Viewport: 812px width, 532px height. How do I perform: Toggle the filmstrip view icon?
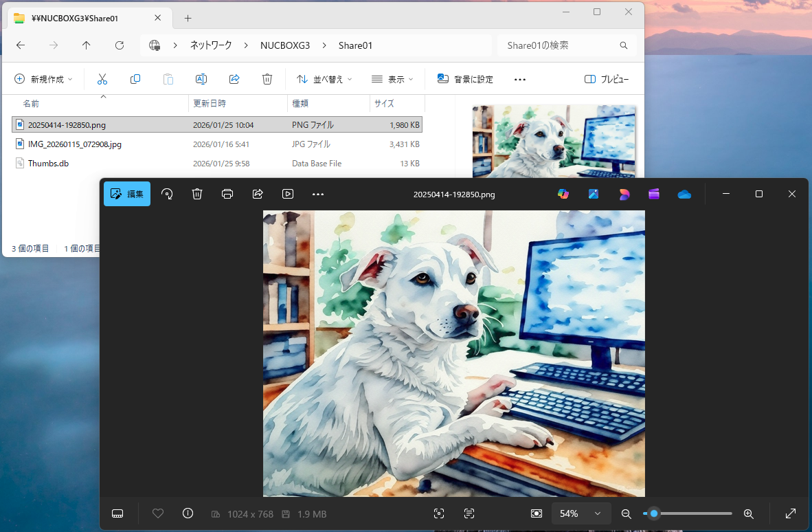click(117, 513)
